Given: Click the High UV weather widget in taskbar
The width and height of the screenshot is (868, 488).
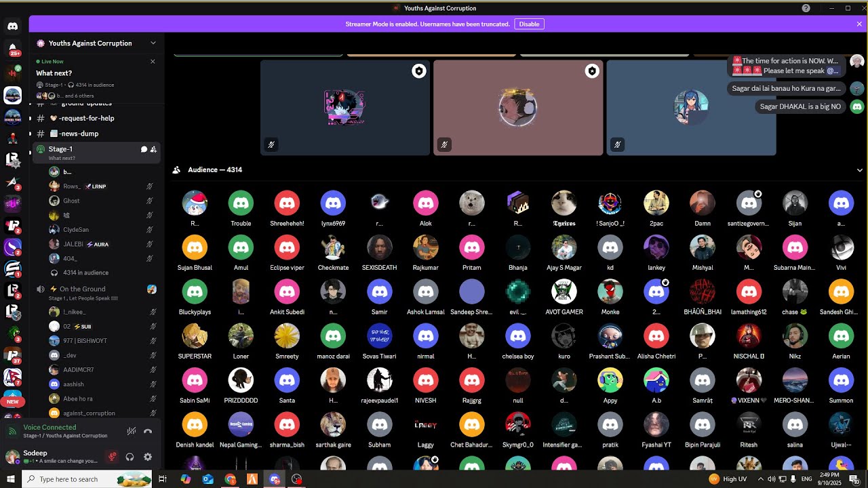Looking at the screenshot, I should pos(728,479).
